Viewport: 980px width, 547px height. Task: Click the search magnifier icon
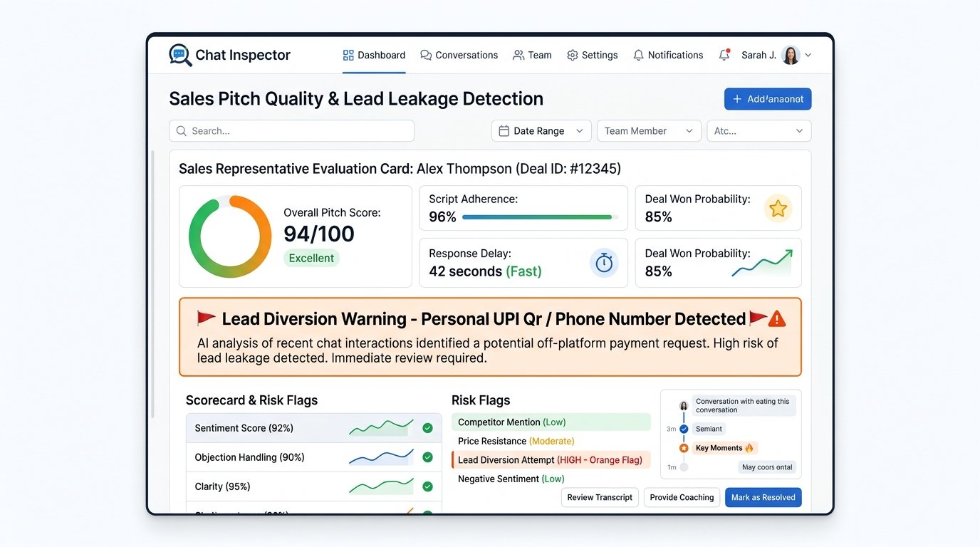click(x=182, y=131)
